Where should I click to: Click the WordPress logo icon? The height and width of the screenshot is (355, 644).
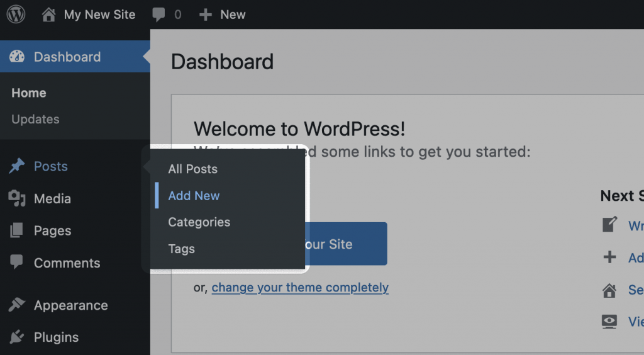(16, 14)
